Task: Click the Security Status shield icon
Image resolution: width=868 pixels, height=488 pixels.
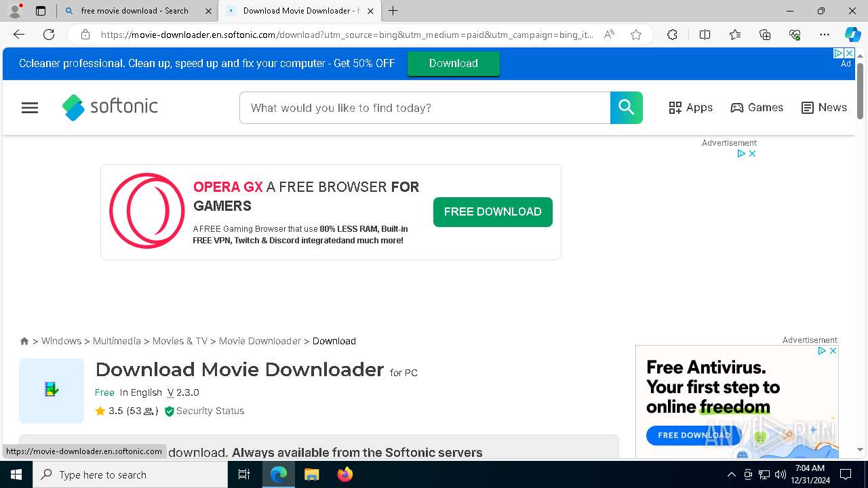Action: [170, 411]
